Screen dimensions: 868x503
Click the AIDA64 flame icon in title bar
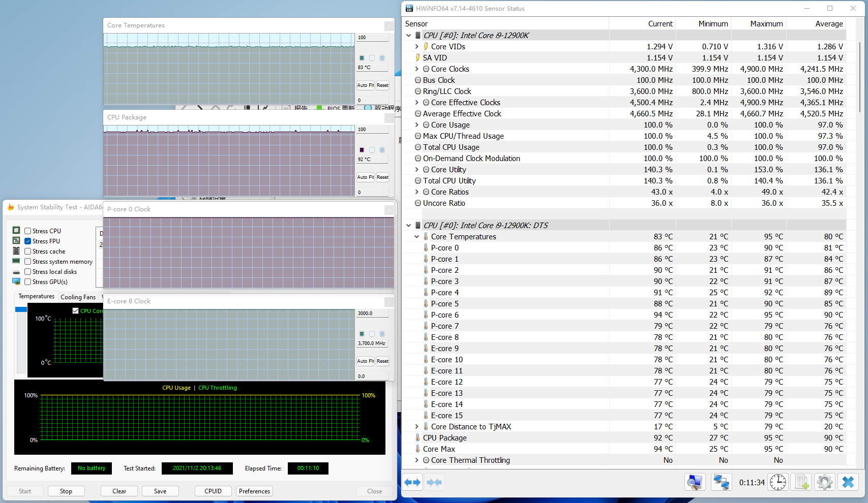(11, 207)
